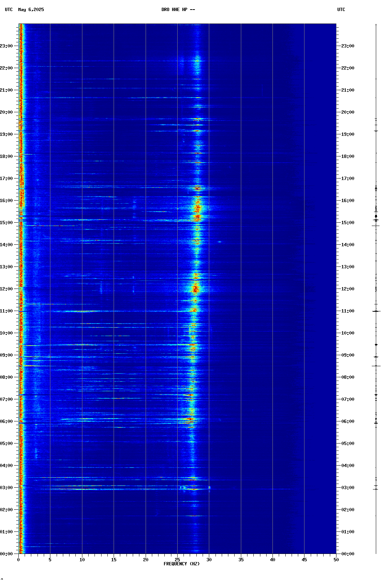This screenshot has width=392, height=583.
Task: Click the 03:00 label on the left time axis
Action: [6, 488]
